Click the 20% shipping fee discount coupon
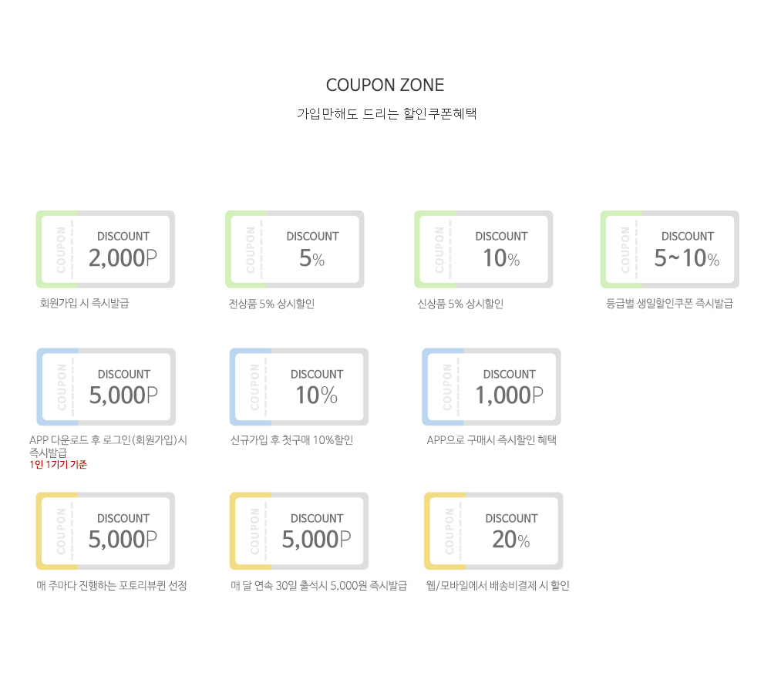The image size is (771, 700). (x=493, y=530)
